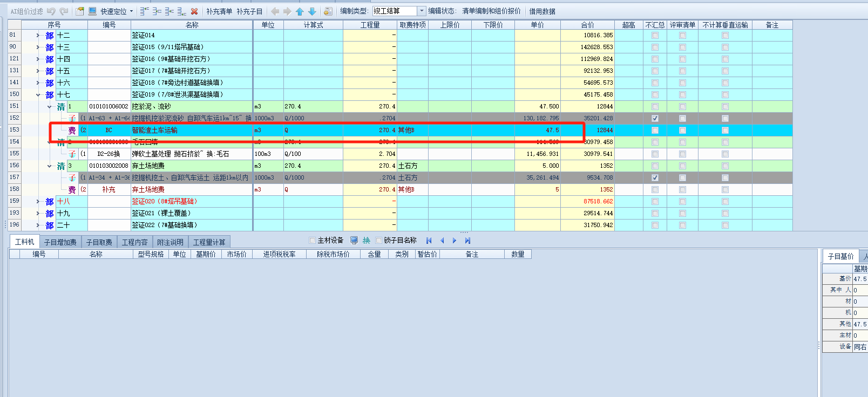Click the 补充清单 button

click(x=219, y=11)
